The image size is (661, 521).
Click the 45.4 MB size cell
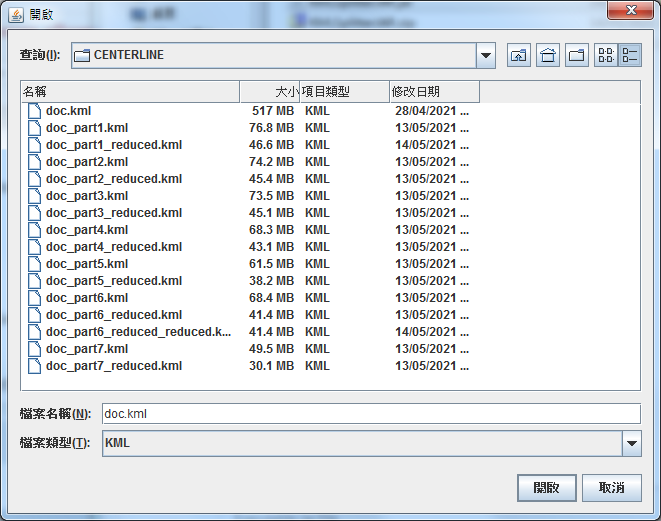coord(271,179)
